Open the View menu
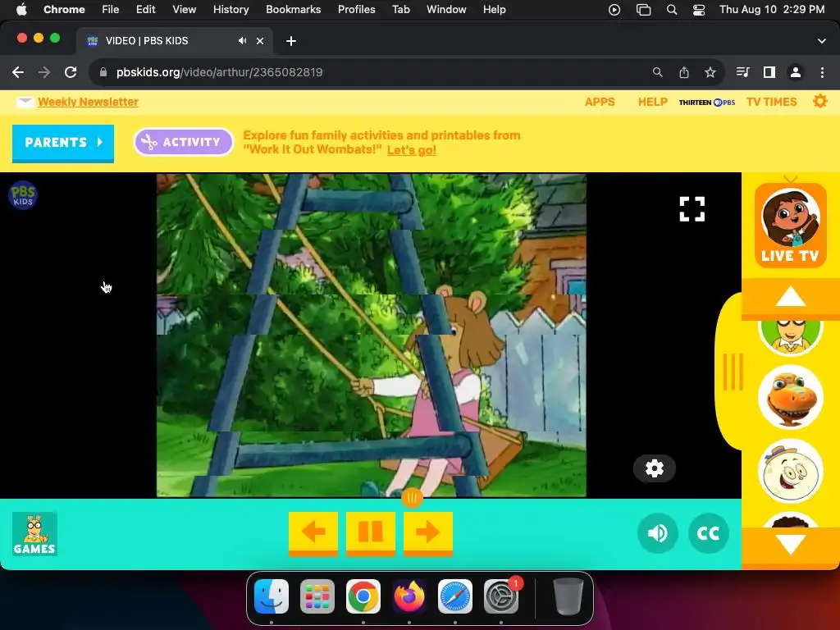Image resolution: width=840 pixels, height=630 pixels. pos(185,9)
